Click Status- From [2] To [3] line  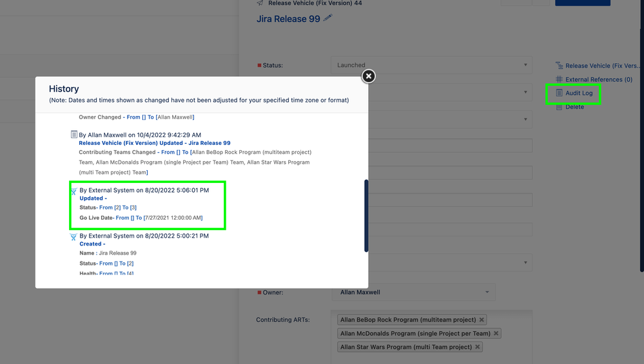tap(108, 207)
